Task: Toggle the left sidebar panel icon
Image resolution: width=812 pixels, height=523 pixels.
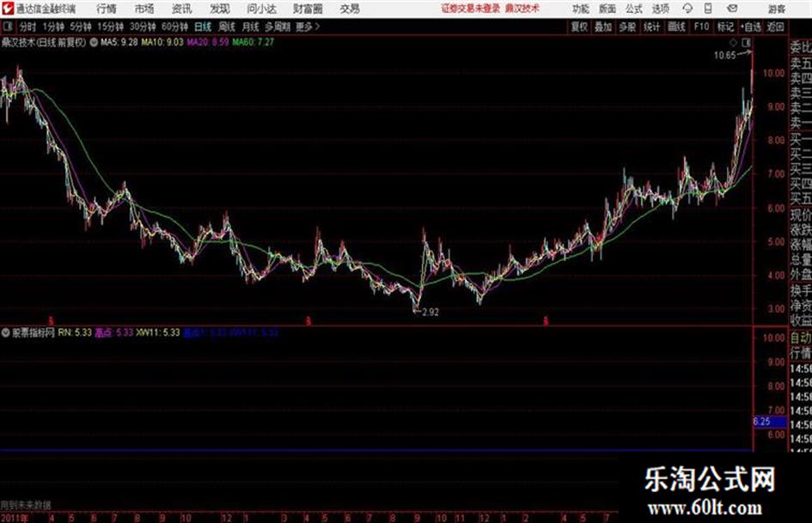Action: 7,27
